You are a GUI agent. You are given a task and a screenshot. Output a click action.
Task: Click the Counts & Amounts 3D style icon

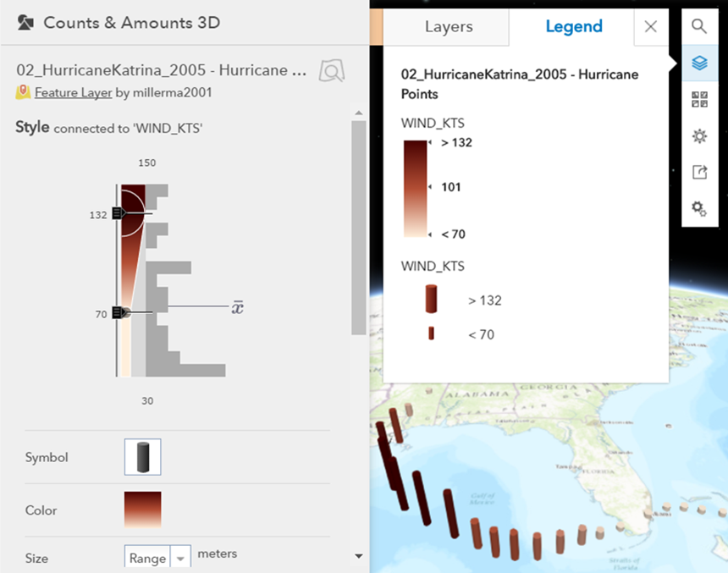25,23
